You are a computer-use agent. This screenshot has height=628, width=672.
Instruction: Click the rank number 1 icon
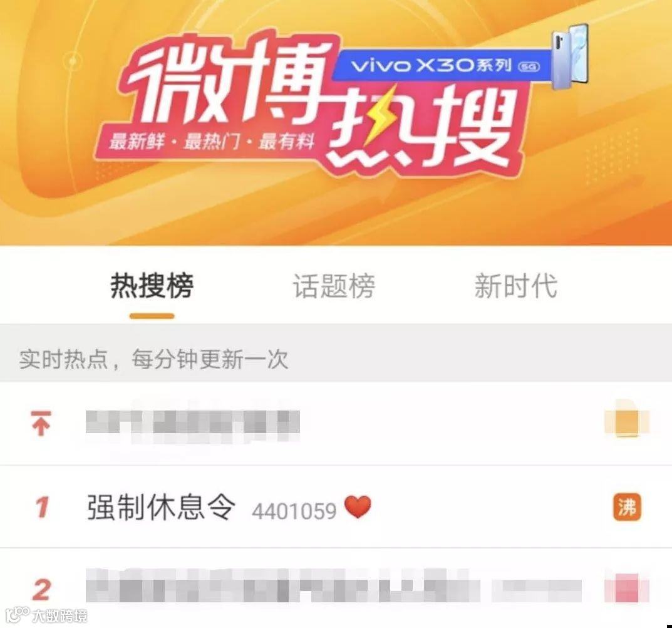42,507
